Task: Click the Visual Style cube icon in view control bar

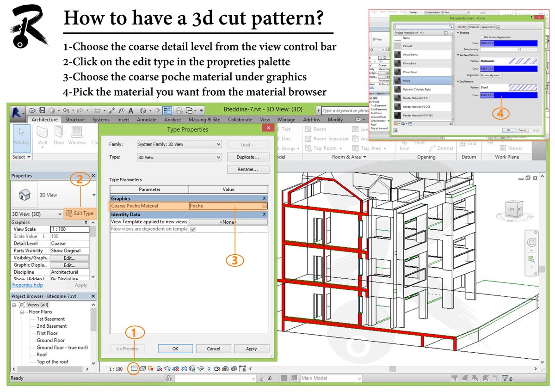Action: click(x=142, y=368)
